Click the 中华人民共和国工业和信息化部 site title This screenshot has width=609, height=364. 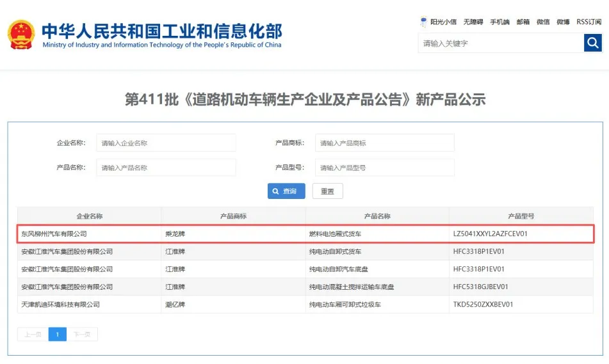click(162, 32)
